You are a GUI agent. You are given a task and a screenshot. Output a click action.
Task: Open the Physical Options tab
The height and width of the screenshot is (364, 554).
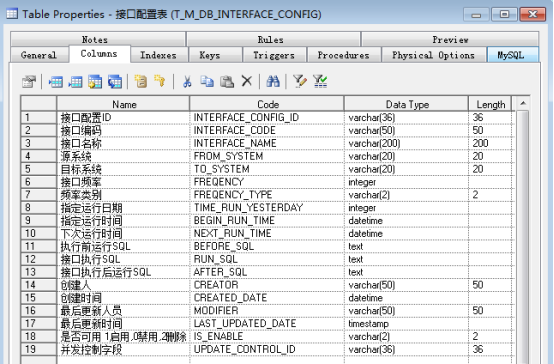434,55
